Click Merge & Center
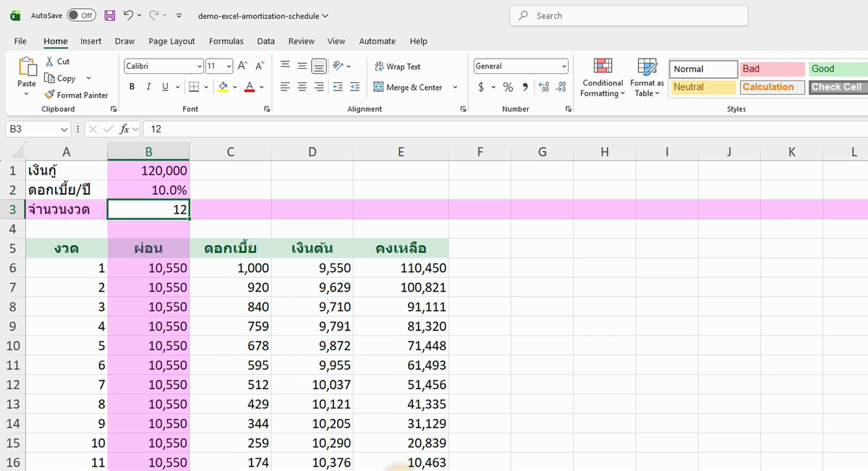Screen dimensions: 868x471 pyautogui.click(x=408, y=88)
